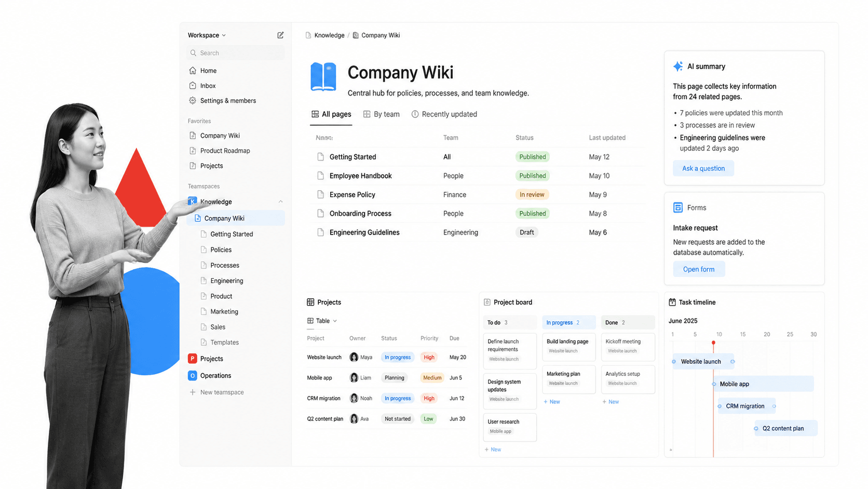
Task: Add New card under Done column
Action: (611, 402)
